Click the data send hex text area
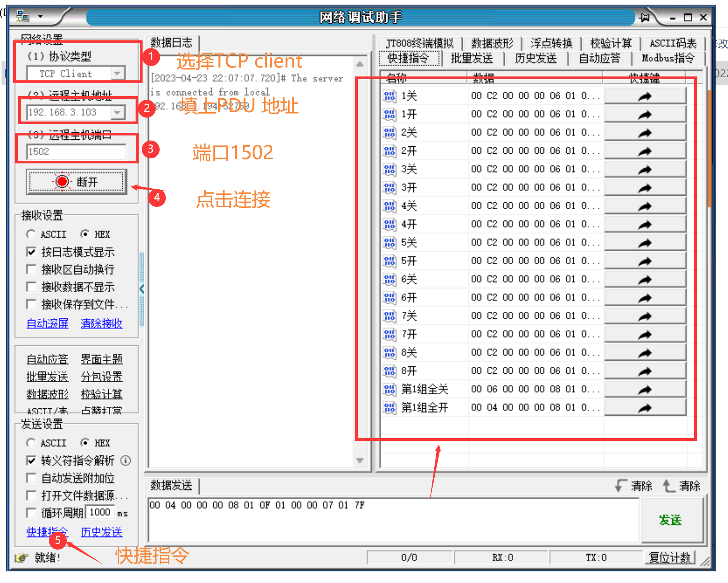 (x=394, y=520)
